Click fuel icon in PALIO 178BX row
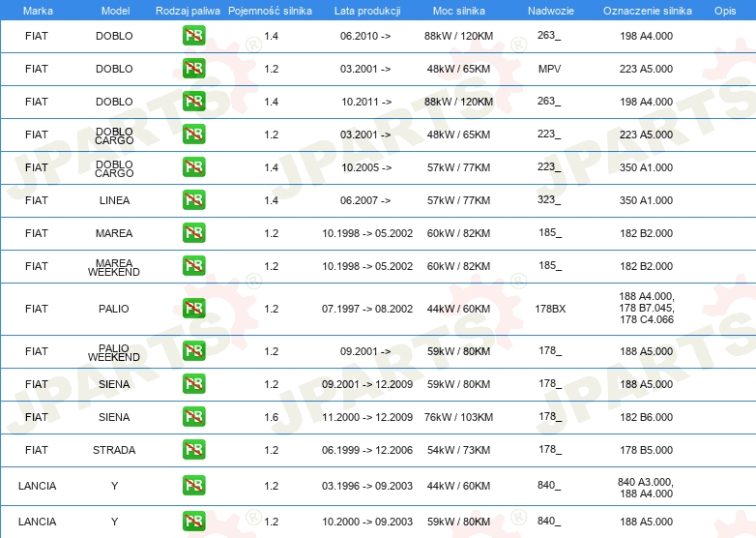The width and height of the screenshot is (756, 538). (193, 308)
